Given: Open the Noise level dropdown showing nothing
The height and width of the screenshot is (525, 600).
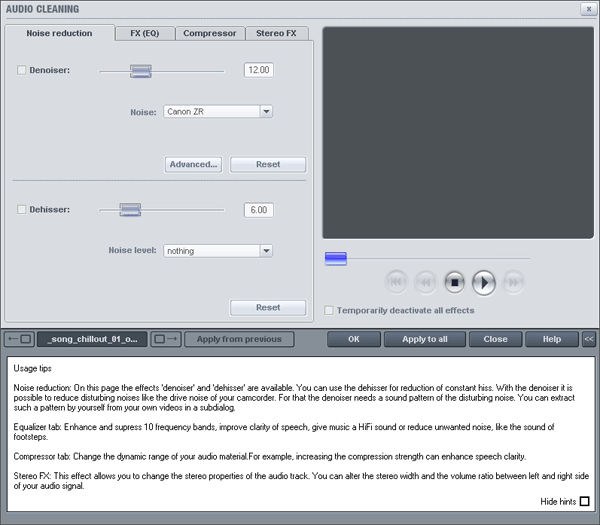Looking at the screenshot, I should [218, 251].
